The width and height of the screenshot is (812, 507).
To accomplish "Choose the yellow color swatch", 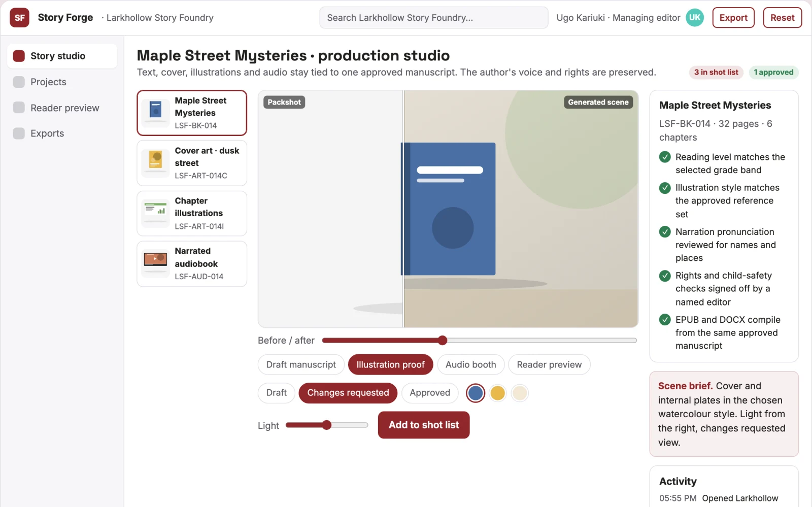I will coord(498,393).
